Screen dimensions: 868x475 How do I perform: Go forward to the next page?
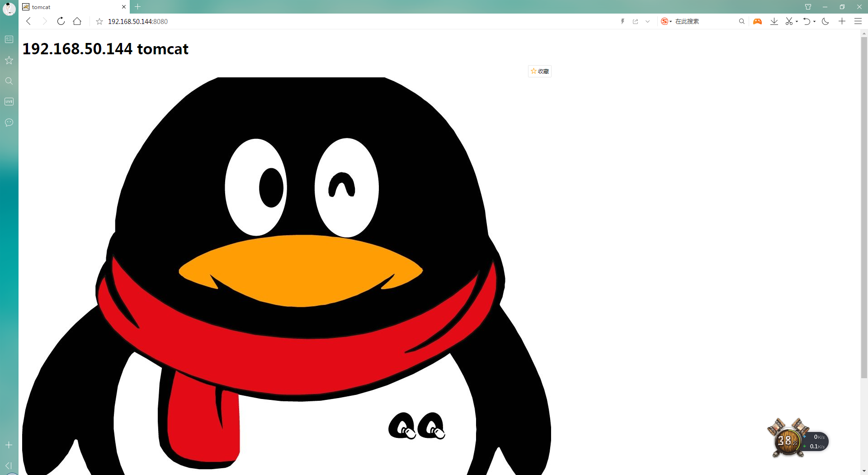[x=44, y=21]
